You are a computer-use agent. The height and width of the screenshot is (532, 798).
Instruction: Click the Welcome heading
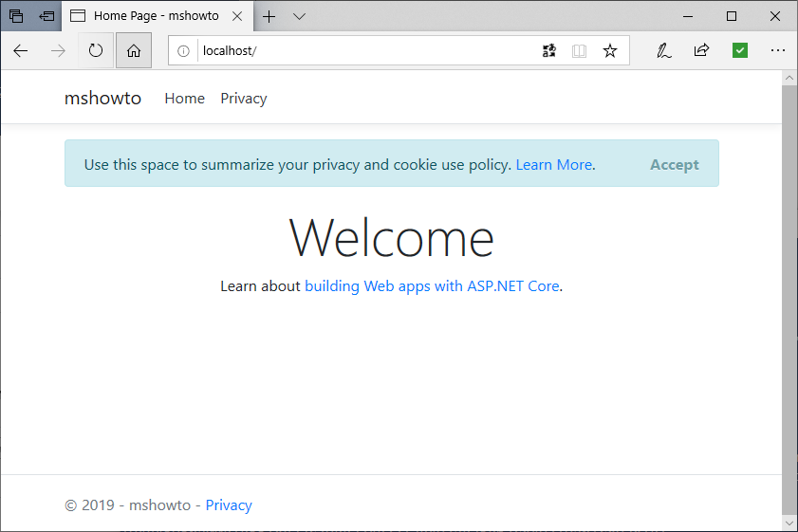391,238
